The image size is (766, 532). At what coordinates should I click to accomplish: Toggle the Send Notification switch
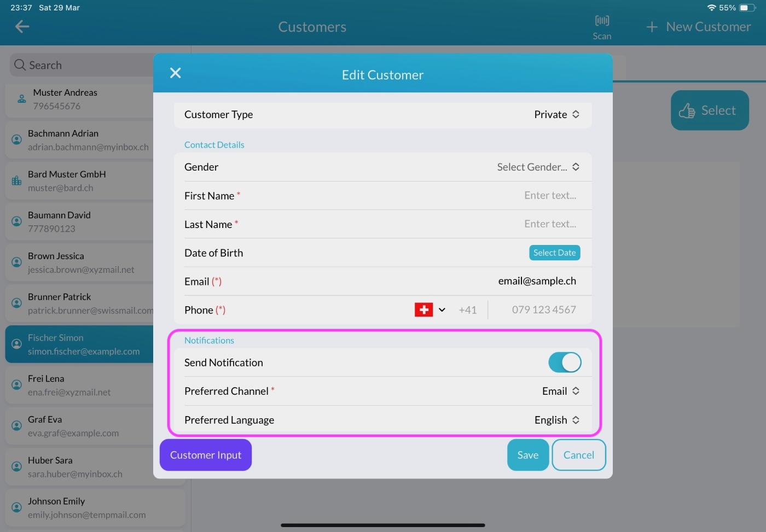pyautogui.click(x=564, y=363)
